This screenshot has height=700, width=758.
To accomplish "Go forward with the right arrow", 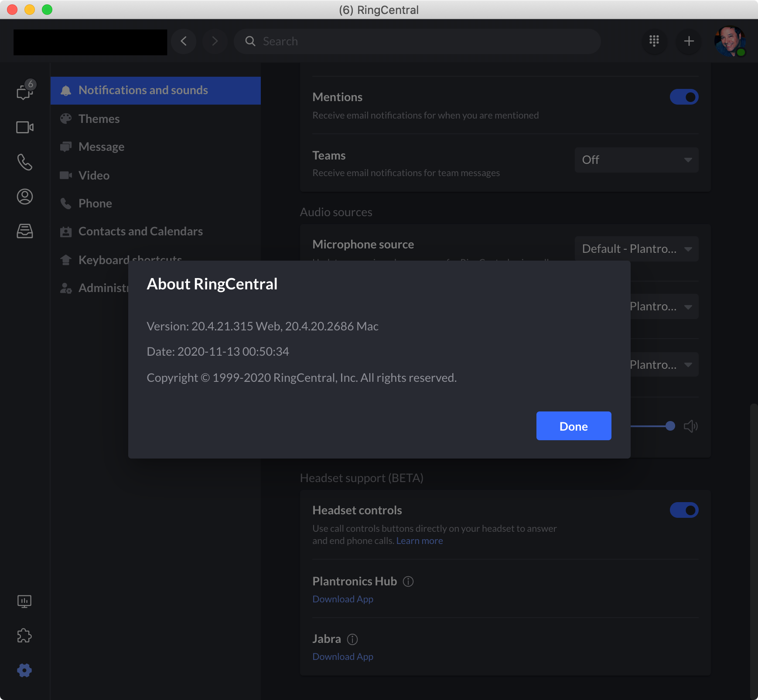I will coord(215,41).
